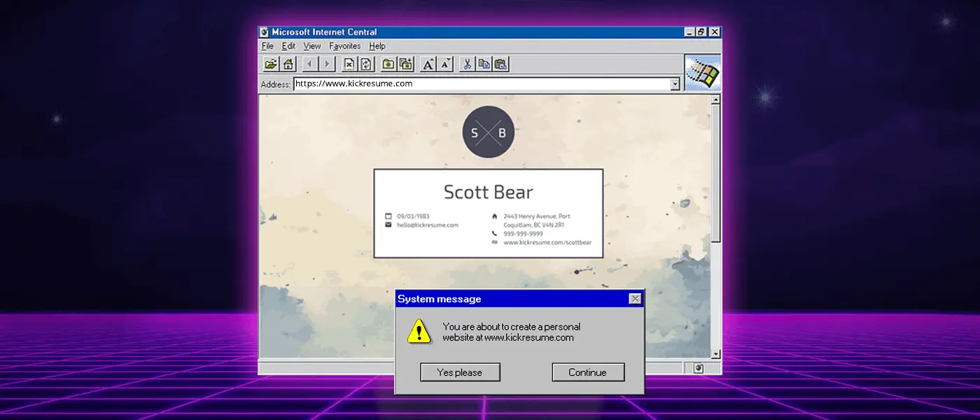Click the phone icon next to 999-999-9999

click(x=495, y=234)
